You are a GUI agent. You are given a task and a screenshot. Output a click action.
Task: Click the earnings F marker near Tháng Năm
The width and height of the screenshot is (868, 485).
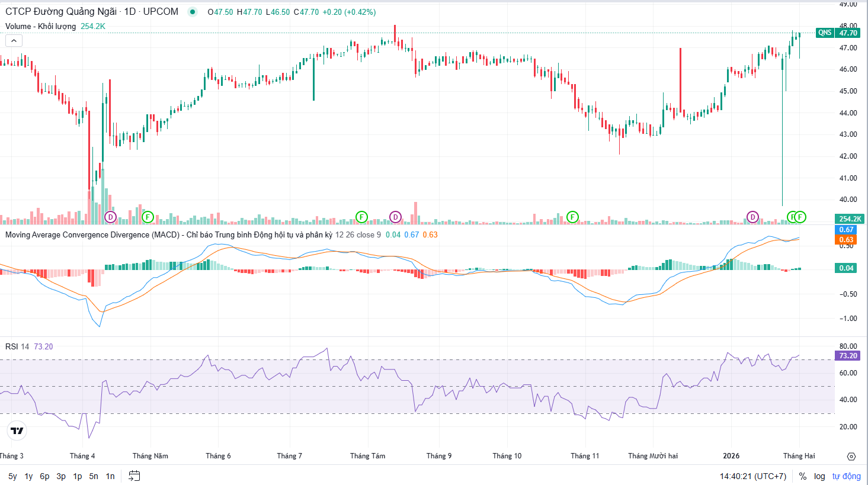point(148,217)
